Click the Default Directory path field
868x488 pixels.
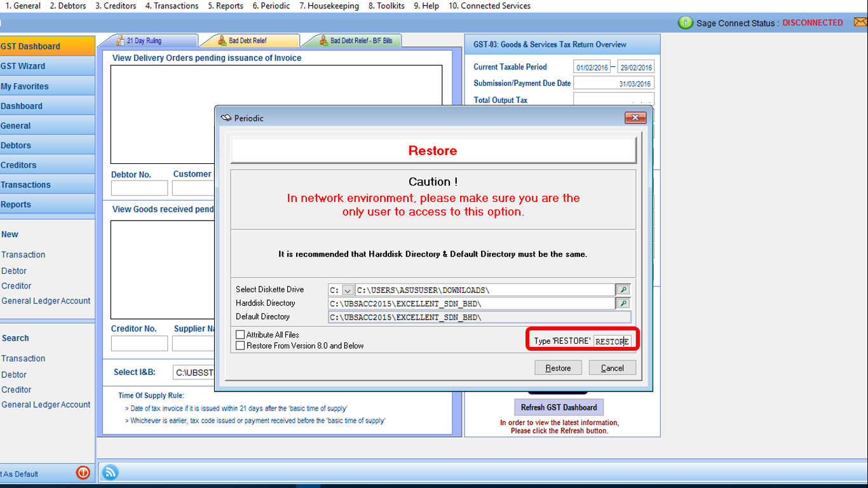point(480,317)
